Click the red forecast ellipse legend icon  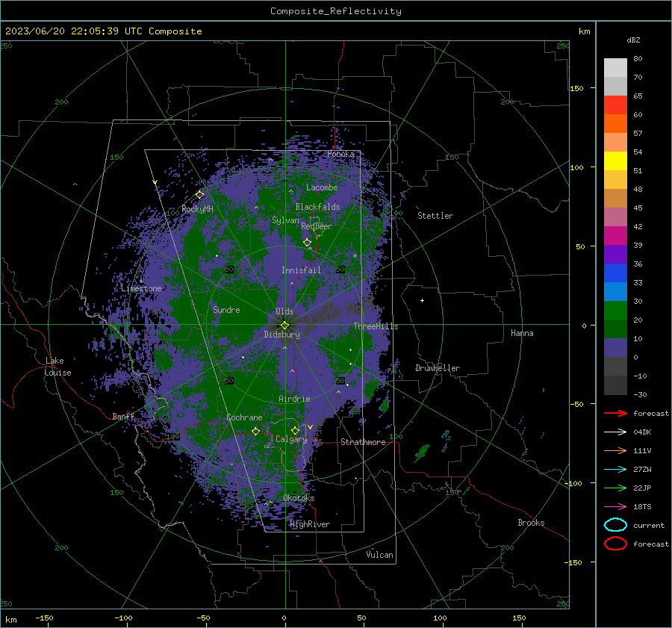pos(615,544)
